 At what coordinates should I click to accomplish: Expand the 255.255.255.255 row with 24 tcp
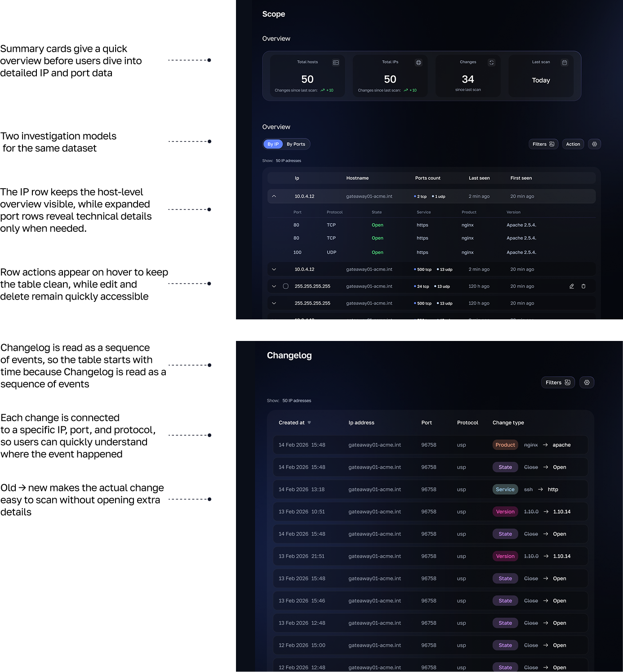[274, 286]
